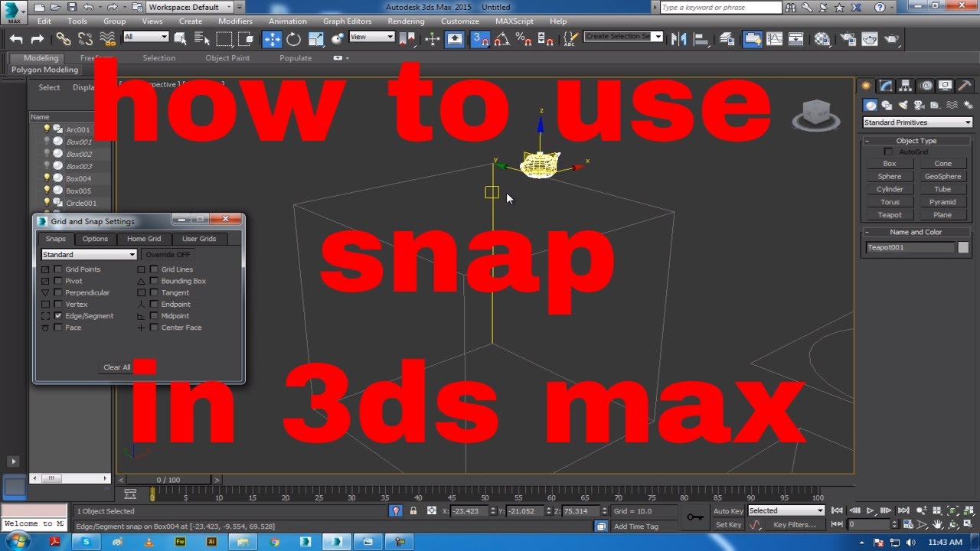Screen dimensions: 980x551
Task: Open Select by Name list icon
Action: click(202, 38)
